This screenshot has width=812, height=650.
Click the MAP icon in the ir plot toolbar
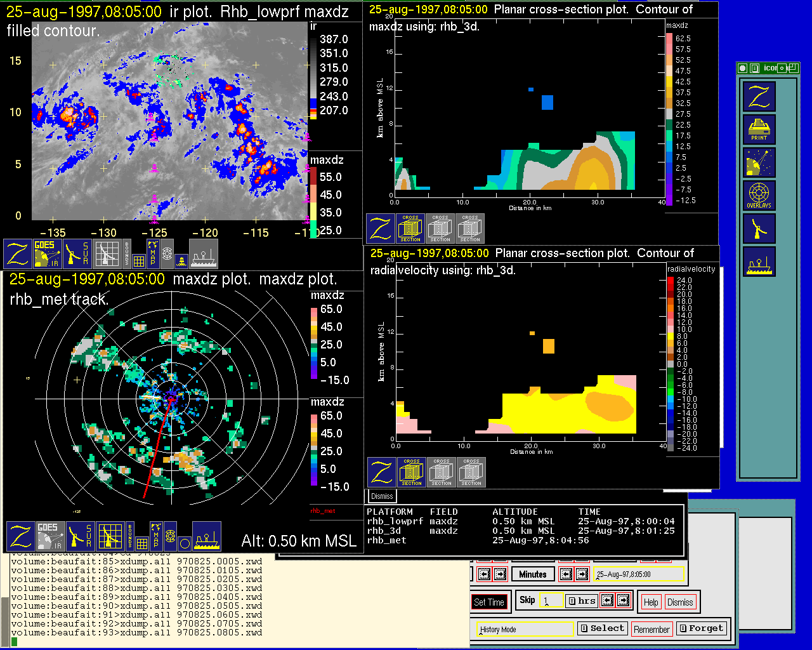[x=153, y=253]
